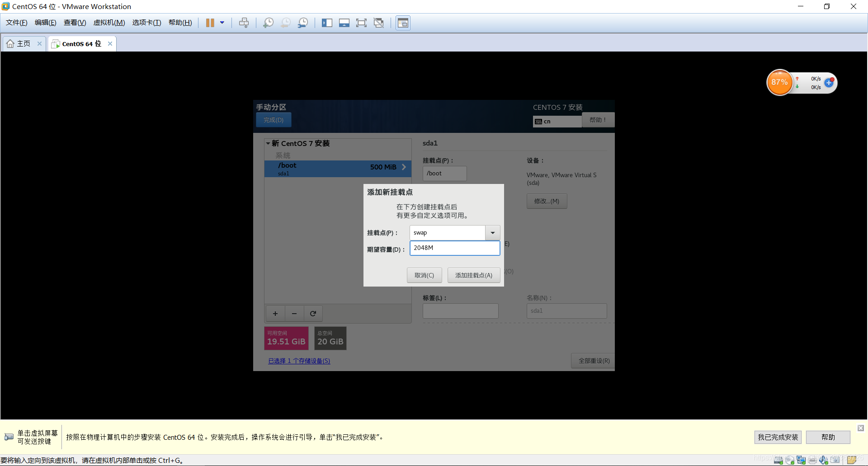Click the 标签(L) label input field
This screenshot has height=466, width=868.
[461, 311]
